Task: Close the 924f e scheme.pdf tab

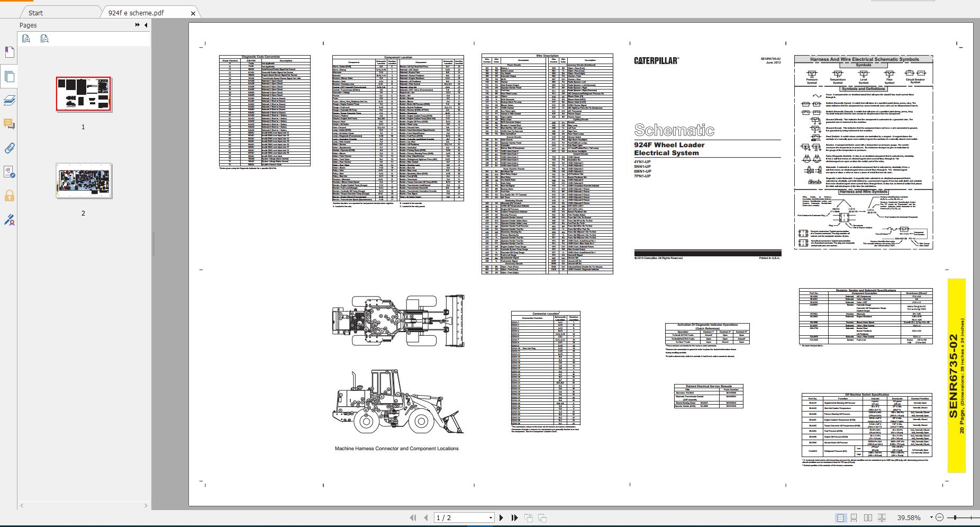Action: (193, 13)
